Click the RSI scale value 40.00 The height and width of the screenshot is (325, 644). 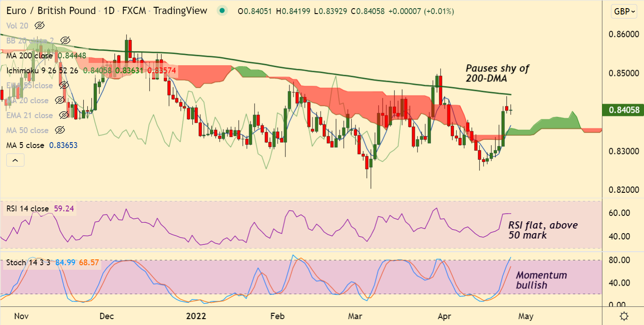(620, 236)
